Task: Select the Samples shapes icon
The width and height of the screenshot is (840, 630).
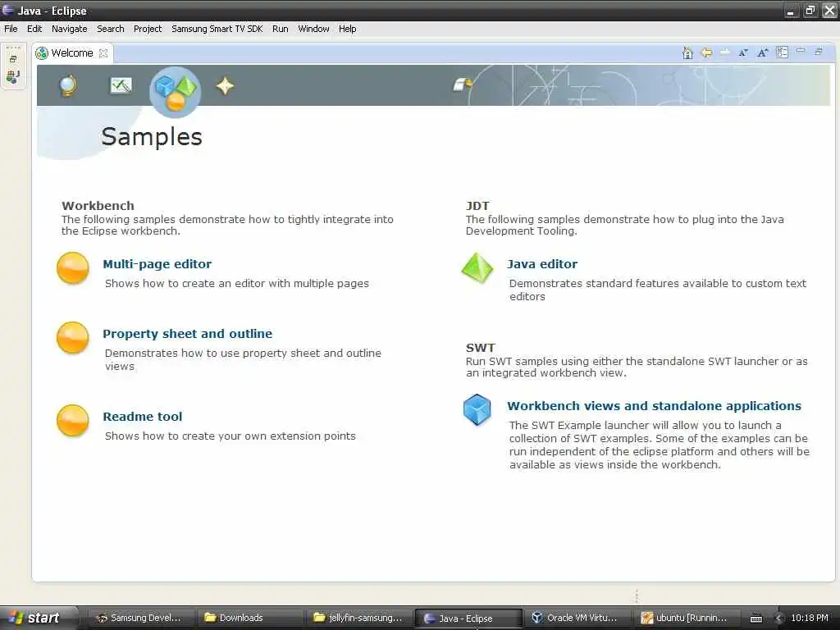Action: (176, 92)
